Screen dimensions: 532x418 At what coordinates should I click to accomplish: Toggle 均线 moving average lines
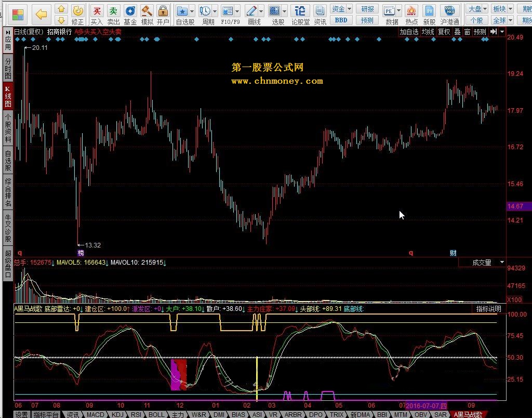point(428,32)
